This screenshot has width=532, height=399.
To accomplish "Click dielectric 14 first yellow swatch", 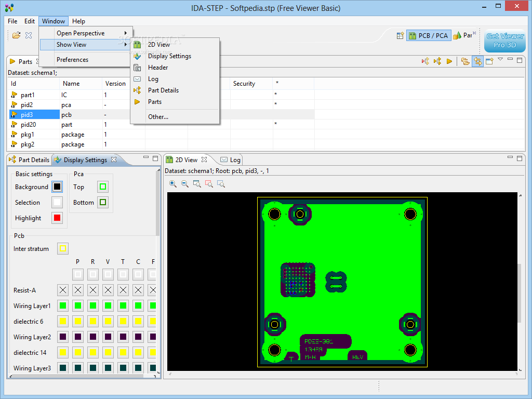I will (x=63, y=353).
